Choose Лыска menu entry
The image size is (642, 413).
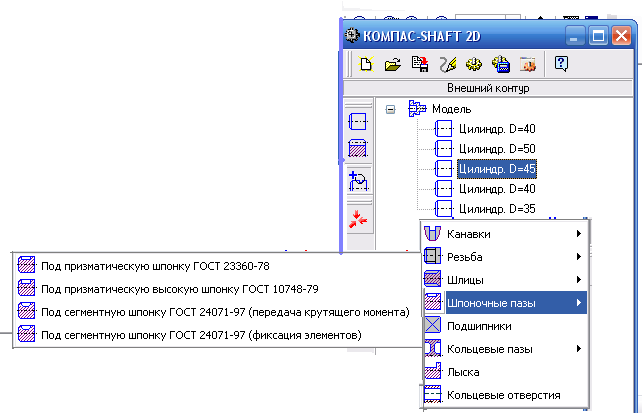[x=505, y=372]
